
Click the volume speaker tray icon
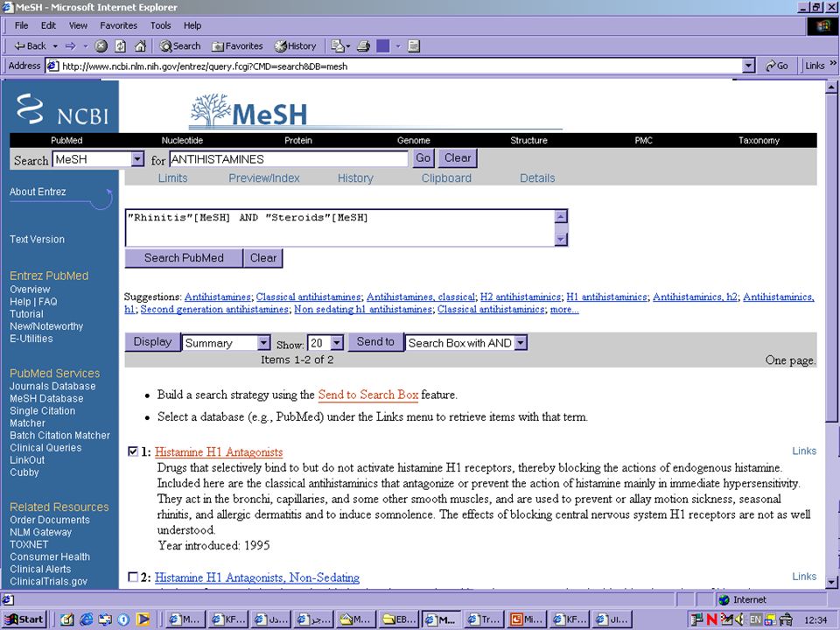740,619
